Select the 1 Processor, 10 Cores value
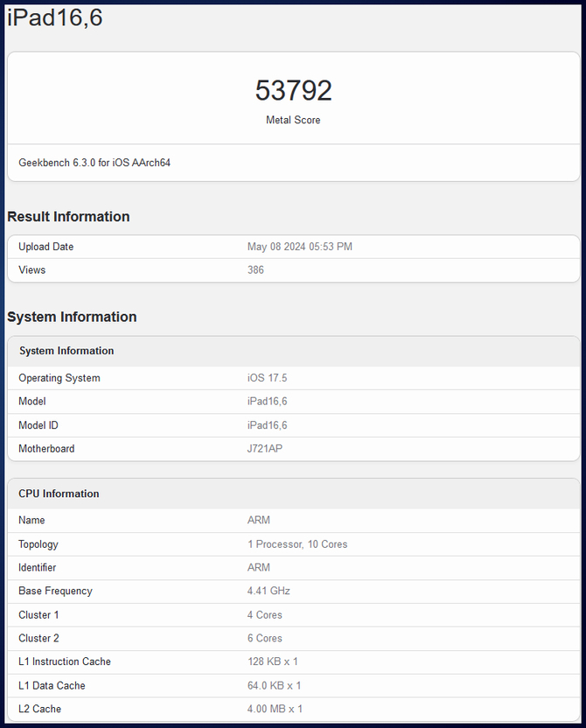 [297, 544]
